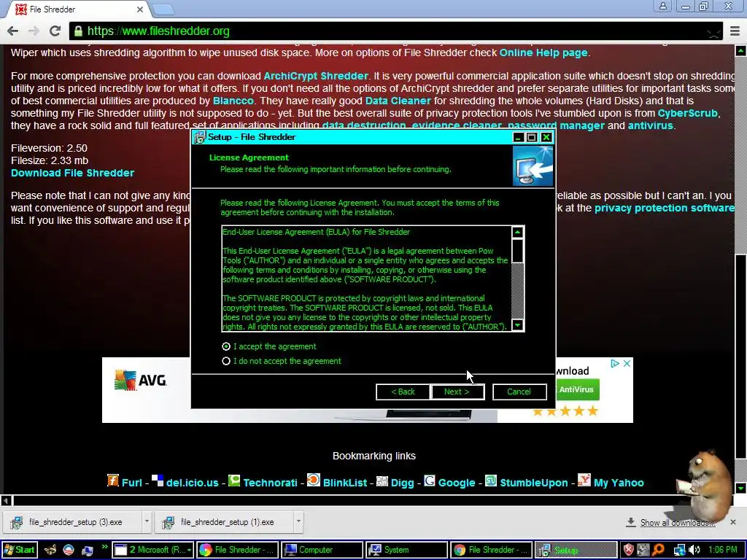Click the del.icio.us bookmark icon

[158, 480]
